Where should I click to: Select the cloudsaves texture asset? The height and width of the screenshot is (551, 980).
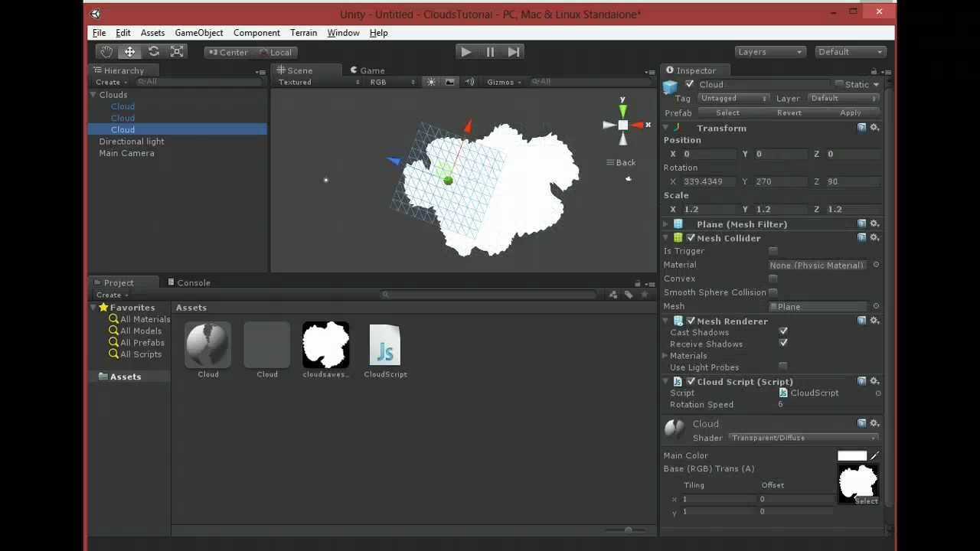click(x=326, y=345)
